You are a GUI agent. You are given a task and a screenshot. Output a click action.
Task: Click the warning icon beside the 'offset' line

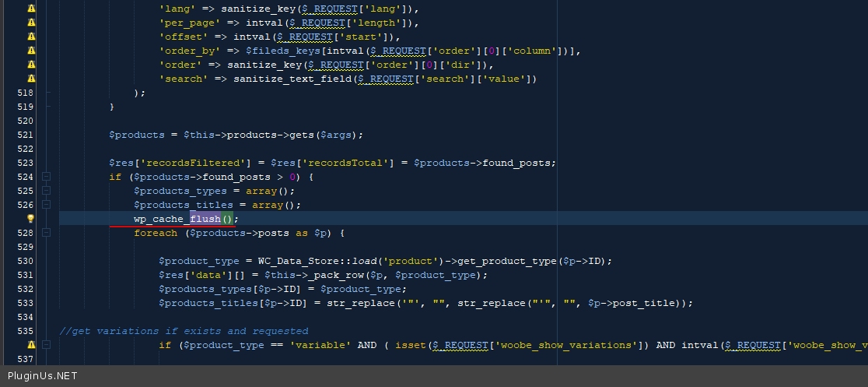coord(31,37)
